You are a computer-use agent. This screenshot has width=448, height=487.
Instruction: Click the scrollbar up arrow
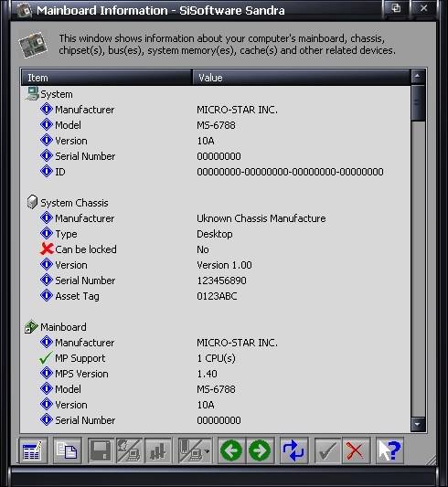[x=418, y=77]
